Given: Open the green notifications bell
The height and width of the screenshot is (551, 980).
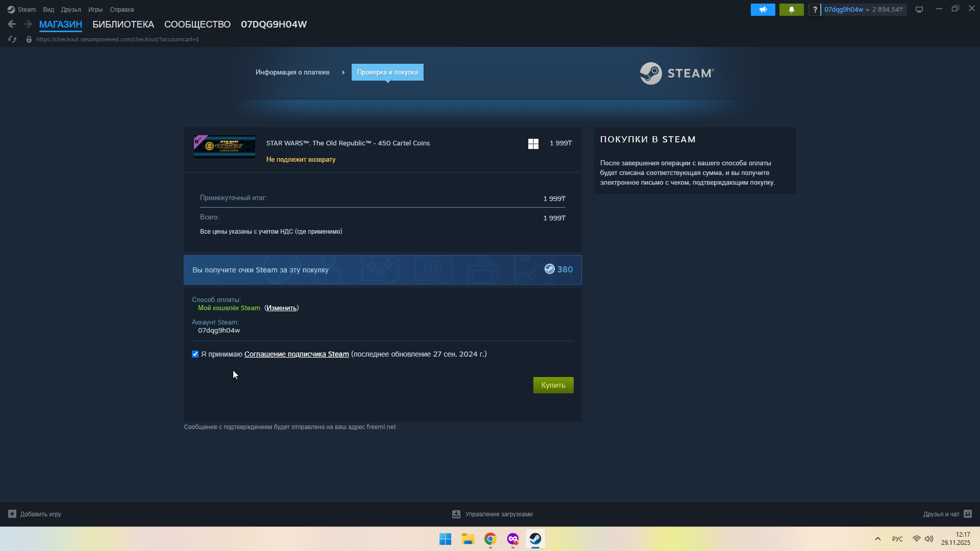Looking at the screenshot, I should [791, 10].
